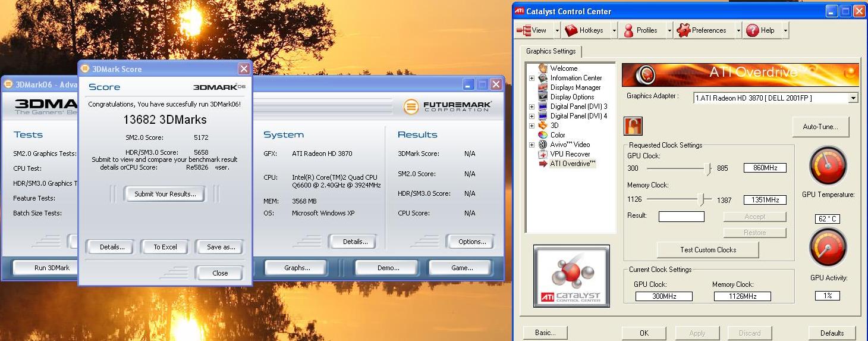Select Avivo Video in the tree
Screen dimensions: 868x341
point(570,145)
